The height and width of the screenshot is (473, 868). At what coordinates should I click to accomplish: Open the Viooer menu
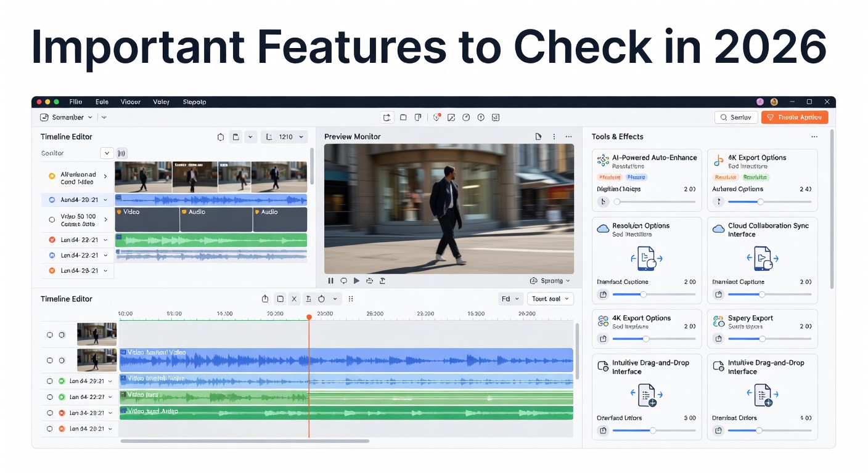tap(131, 102)
